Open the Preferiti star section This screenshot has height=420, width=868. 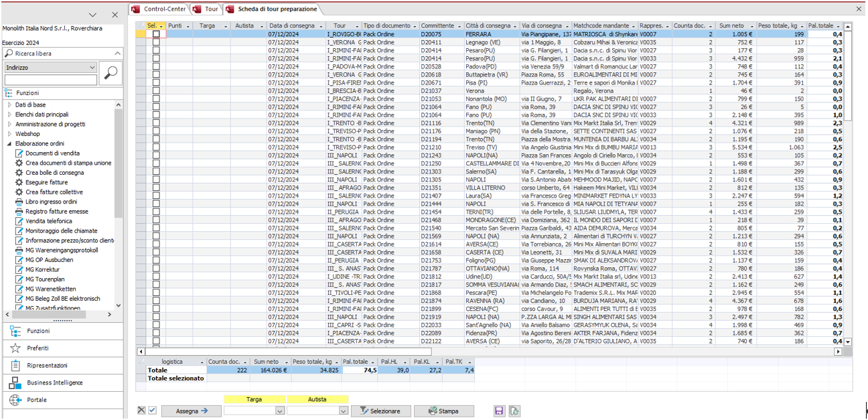(38, 348)
